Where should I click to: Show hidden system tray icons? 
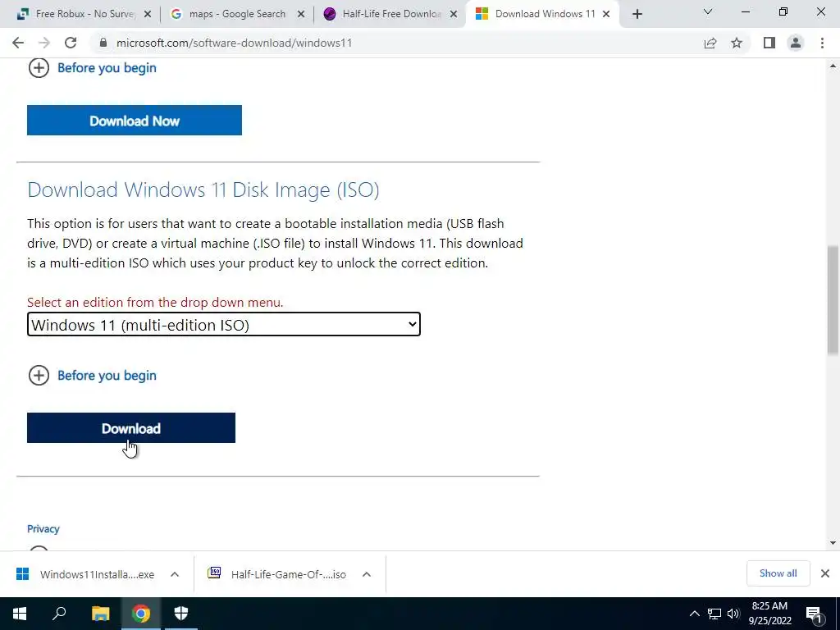pyautogui.click(x=694, y=614)
